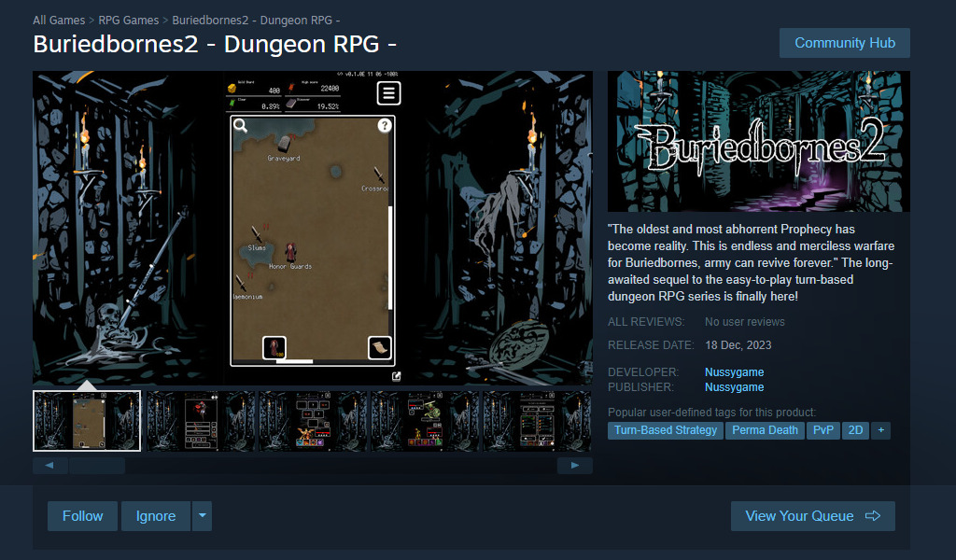Select the first map screenshot thumbnail
956x560 pixels.
point(87,421)
